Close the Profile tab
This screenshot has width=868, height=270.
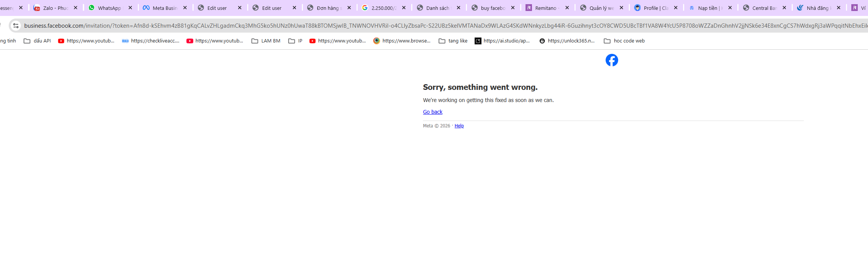point(675,8)
